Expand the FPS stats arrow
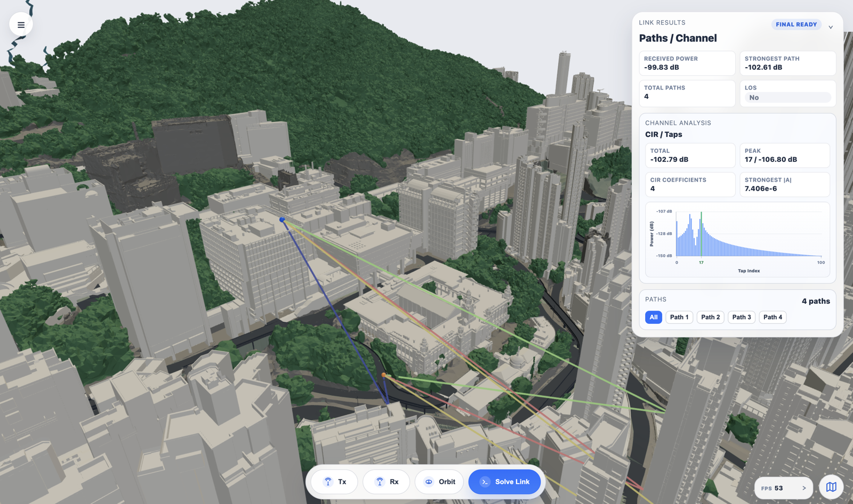The height and width of the screenshot is (504, 853). (x=804, y=488)
